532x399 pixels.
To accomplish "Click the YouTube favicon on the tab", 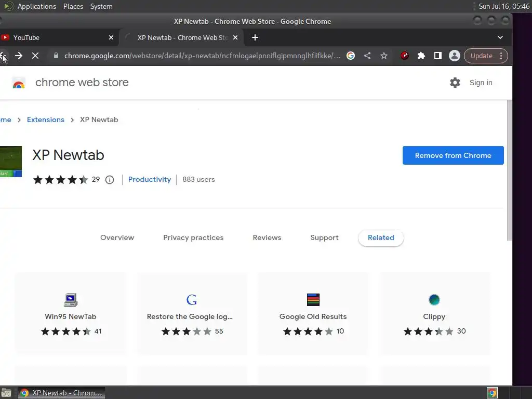I will click(x=5, y=37).
